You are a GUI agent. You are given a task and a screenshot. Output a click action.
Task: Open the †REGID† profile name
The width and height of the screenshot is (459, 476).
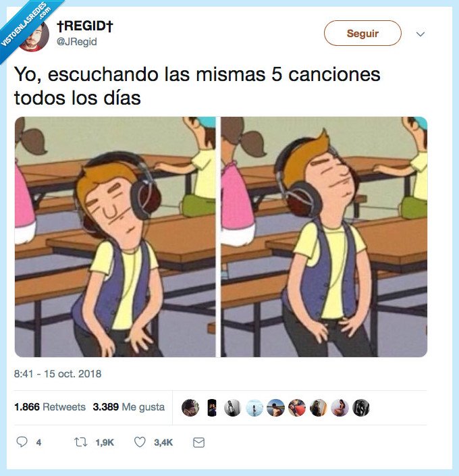click(84, 26)
